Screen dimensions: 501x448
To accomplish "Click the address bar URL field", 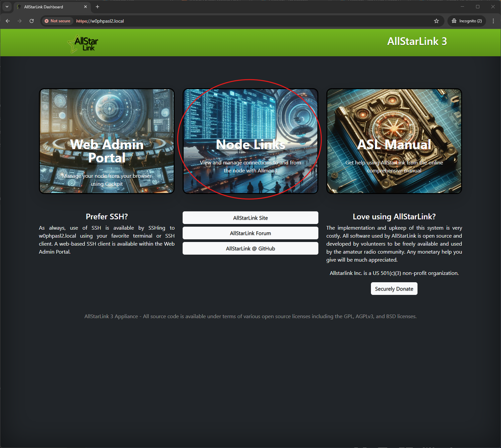I will [233, 21].
